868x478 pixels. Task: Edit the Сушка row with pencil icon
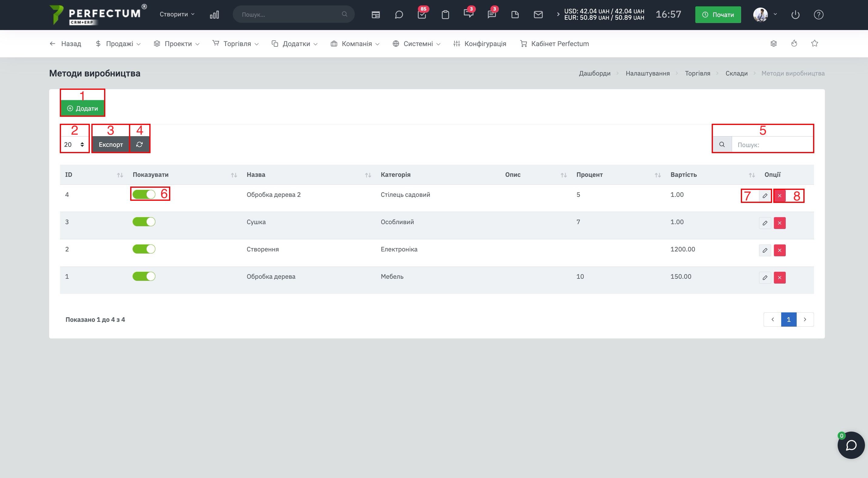click(x=765, y=223)
